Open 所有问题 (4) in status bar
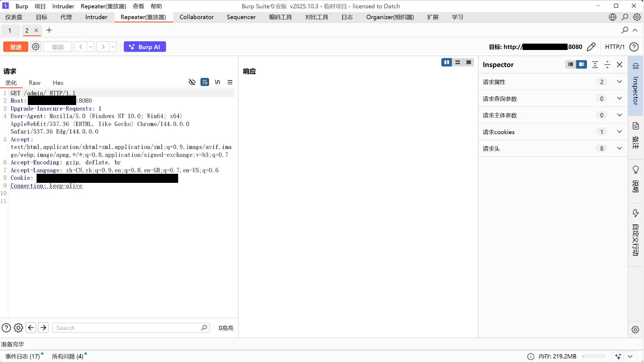644x362 pixels. [x=68, y=356]
